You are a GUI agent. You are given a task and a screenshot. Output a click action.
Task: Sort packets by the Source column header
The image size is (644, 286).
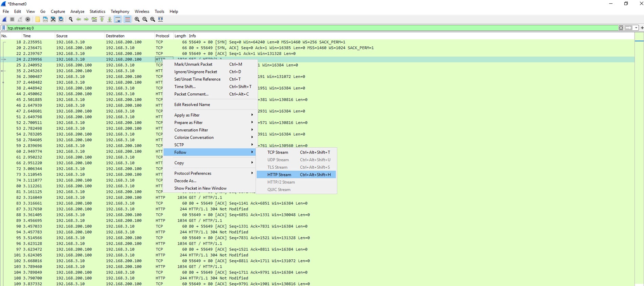[80, 36]
